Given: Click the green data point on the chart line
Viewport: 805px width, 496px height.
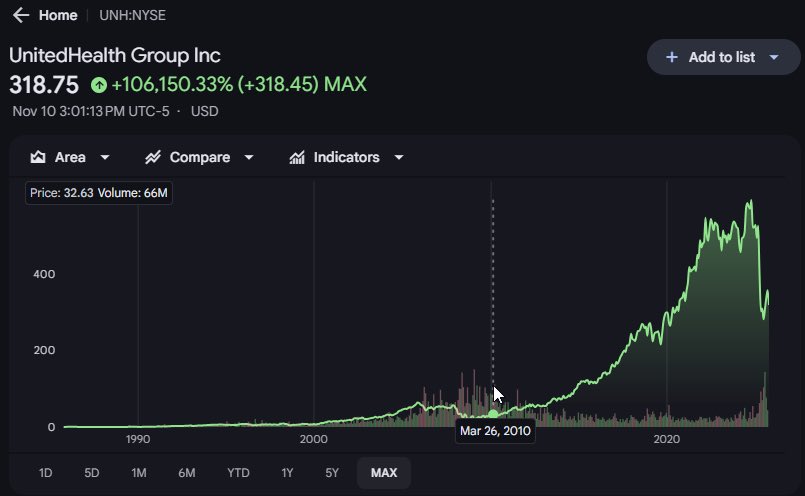Looking at the screenshot, I should tap(493, 414).
